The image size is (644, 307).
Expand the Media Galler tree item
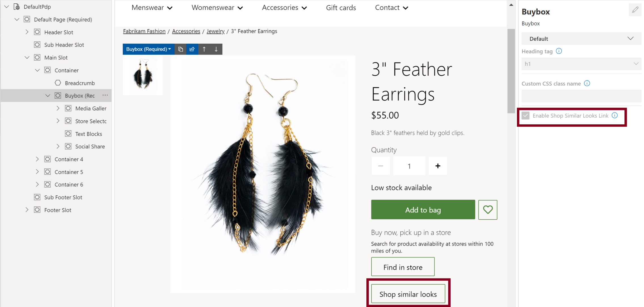pyautogui.click(x=58, y=108)
